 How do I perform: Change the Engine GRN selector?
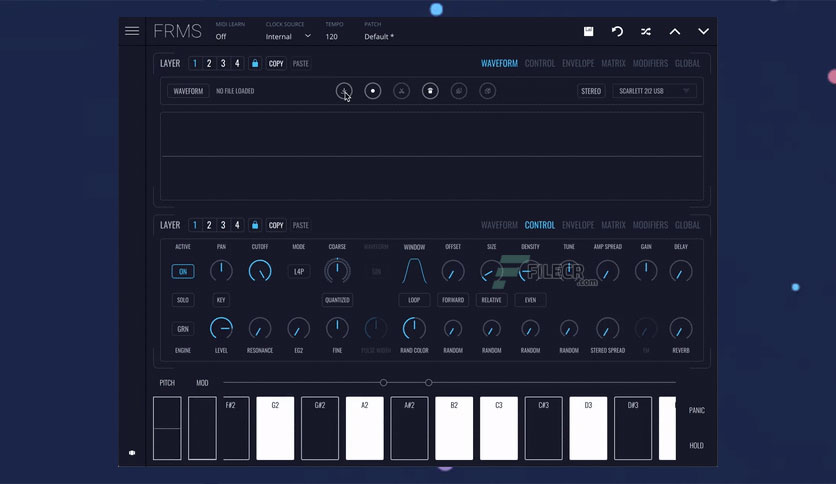click(183, 329)
